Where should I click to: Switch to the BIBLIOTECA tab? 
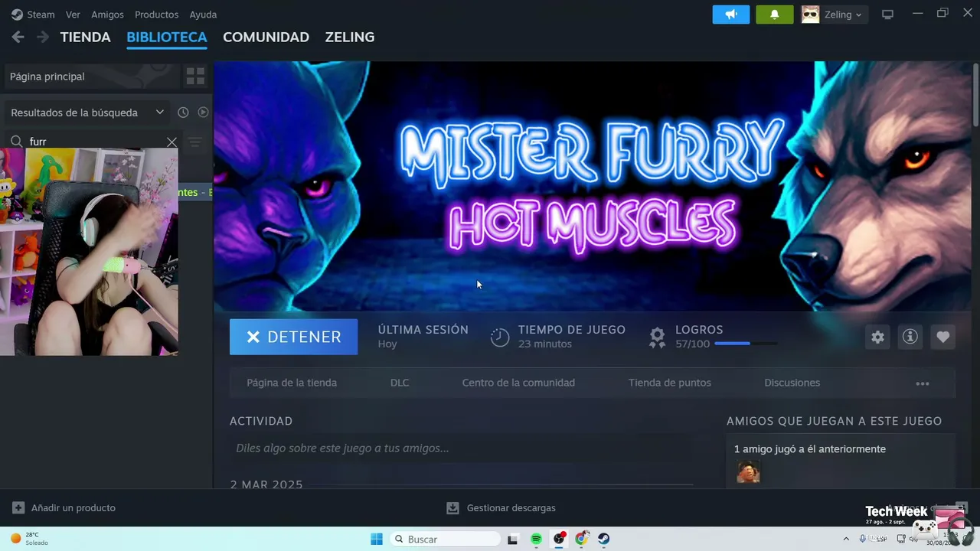pos(167,37)
